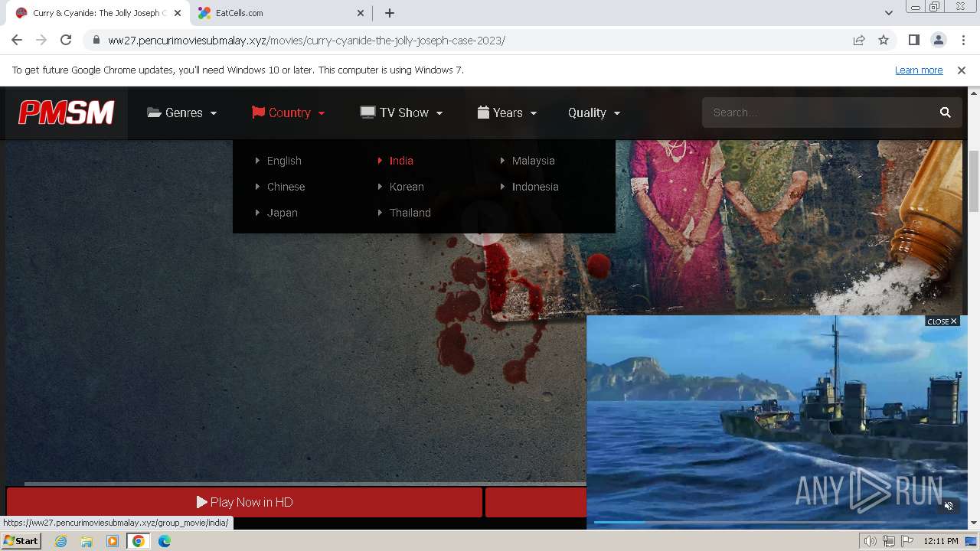Go forward to the next page

(x=41, y=40)
